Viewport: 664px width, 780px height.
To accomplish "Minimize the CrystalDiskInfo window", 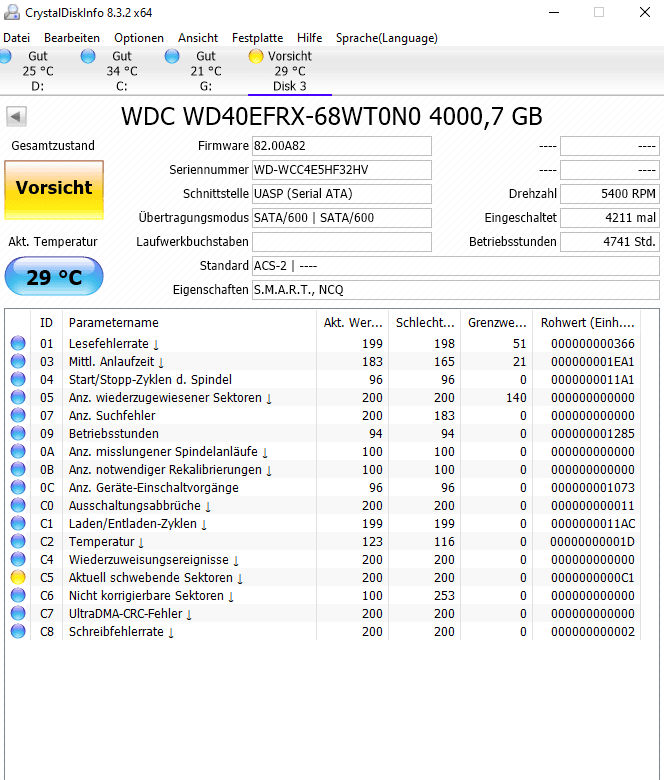I will tap(554, 12).
